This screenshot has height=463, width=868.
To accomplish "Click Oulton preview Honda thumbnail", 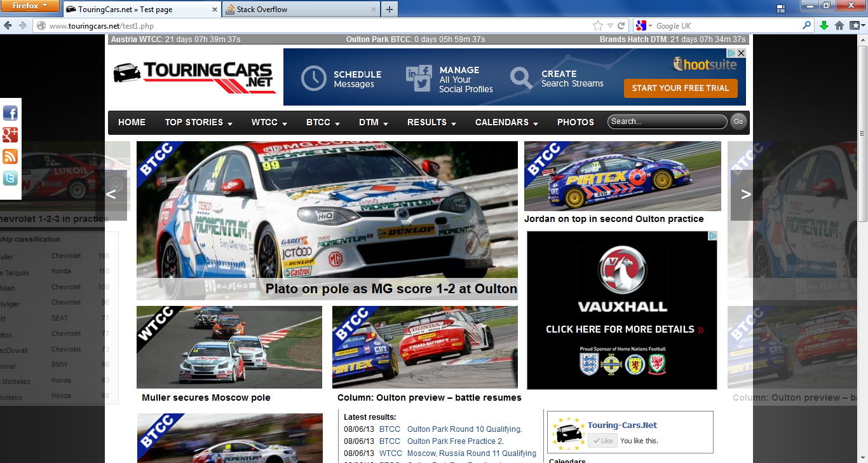I will pos(425,347).
